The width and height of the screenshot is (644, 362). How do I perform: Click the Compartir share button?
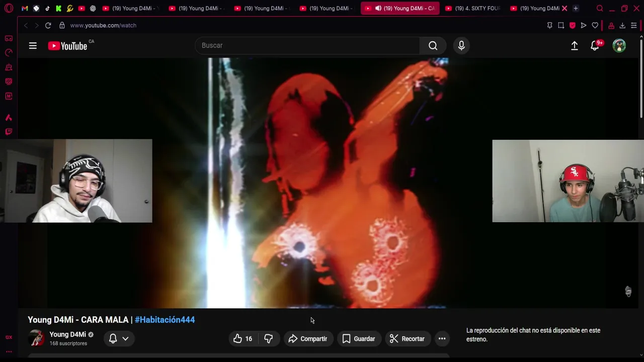pos(308,339)
